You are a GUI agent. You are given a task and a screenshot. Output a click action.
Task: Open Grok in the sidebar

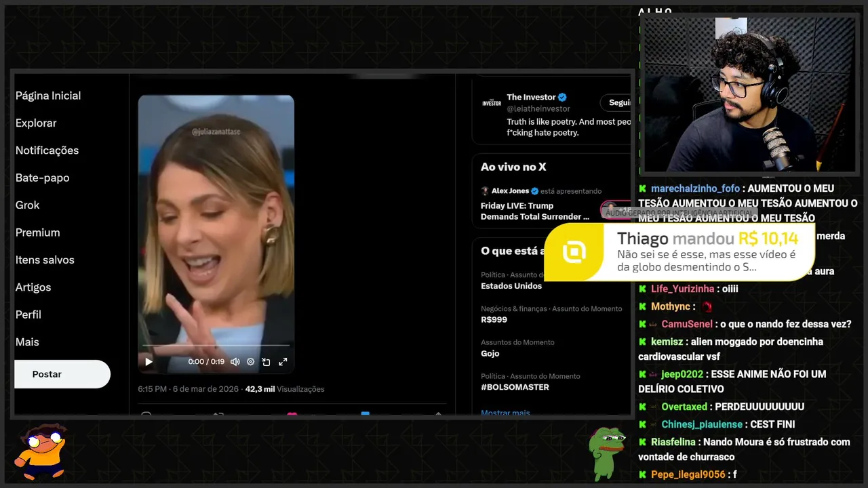tap(27, 205)
